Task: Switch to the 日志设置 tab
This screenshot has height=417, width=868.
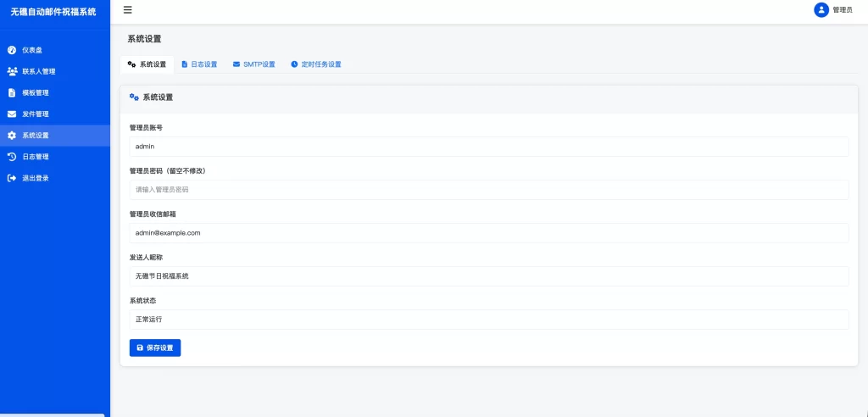Action: [199, 64]
